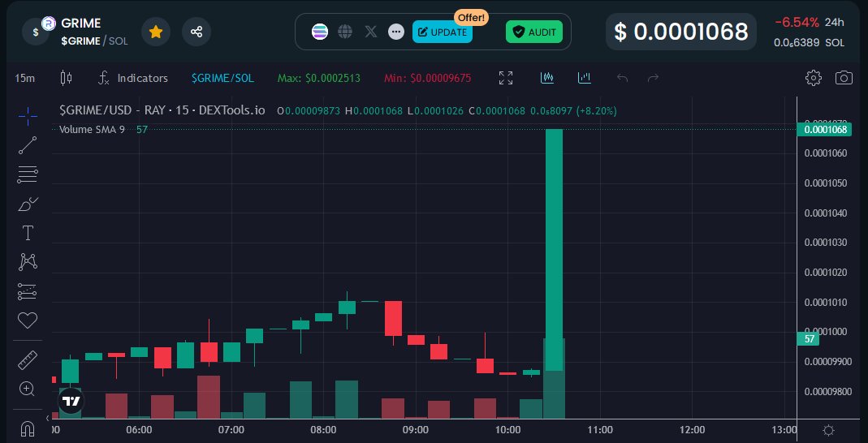Select the $GRIME/SOL pair toggle
868x443 pixels.
click(x=222, y=78)
